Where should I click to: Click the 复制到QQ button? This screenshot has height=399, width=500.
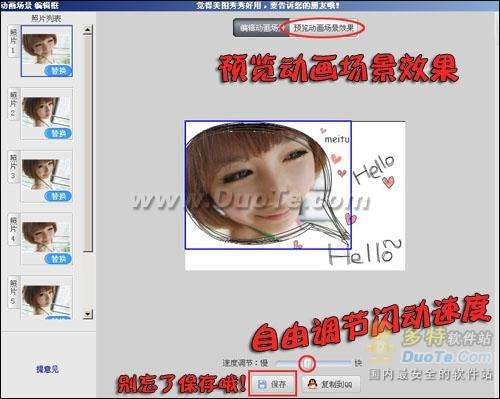331,384
